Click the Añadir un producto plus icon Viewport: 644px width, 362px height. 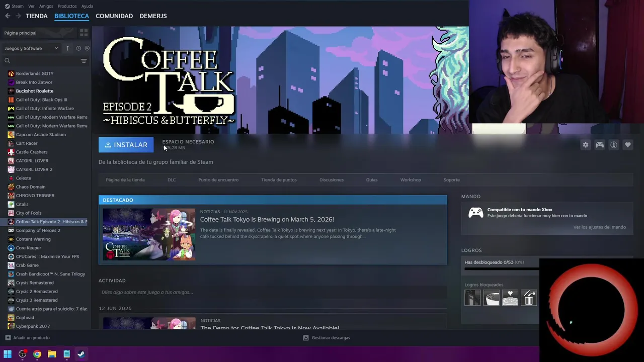(8, 338)
